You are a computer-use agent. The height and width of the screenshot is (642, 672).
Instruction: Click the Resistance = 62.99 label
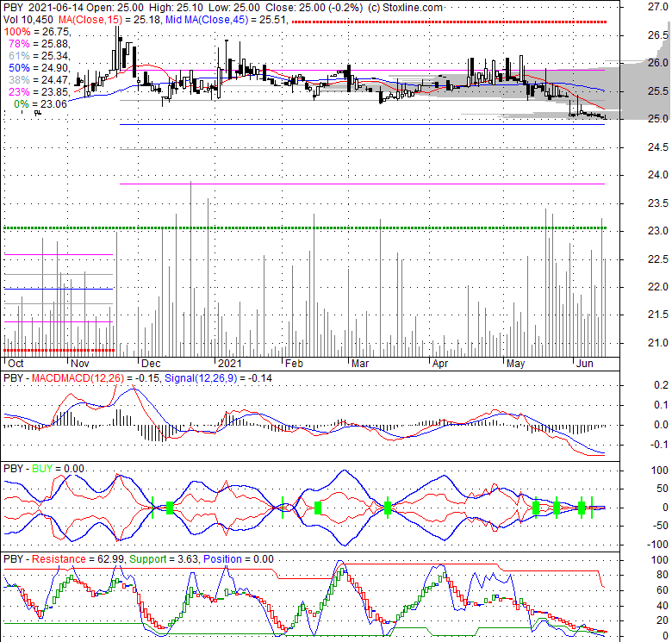tap(78, 559)
